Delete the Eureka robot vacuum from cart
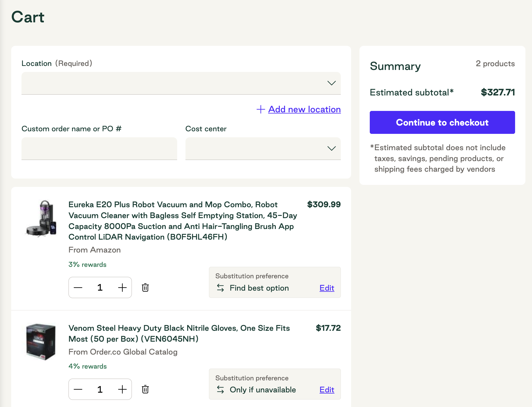The width and height of the screenshot is (532, 407). pos(145,287)
